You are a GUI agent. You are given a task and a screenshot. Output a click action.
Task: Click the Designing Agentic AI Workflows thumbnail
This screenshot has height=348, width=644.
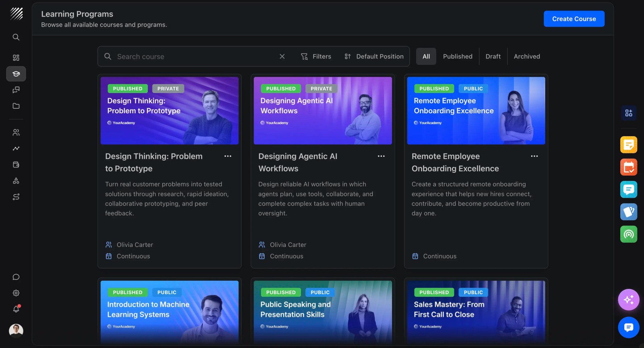(x=323, y=111)
